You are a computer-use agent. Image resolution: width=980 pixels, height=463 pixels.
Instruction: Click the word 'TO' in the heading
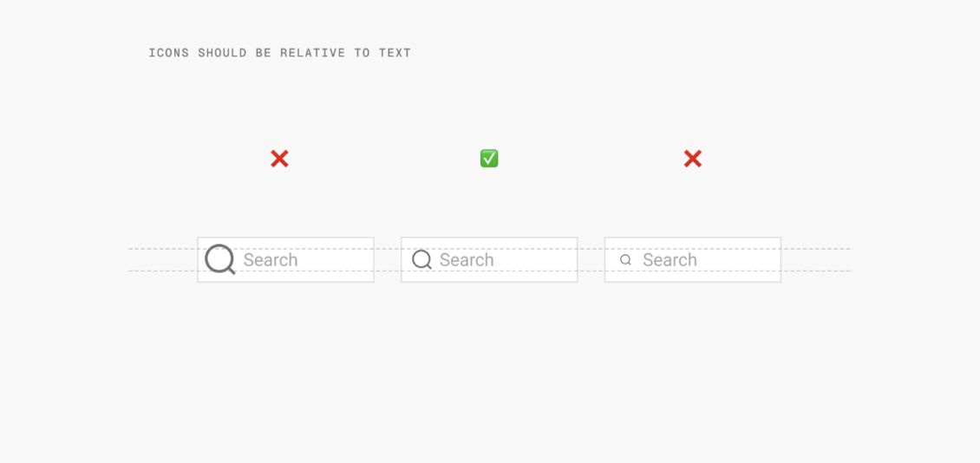click(x=362, y=53)
